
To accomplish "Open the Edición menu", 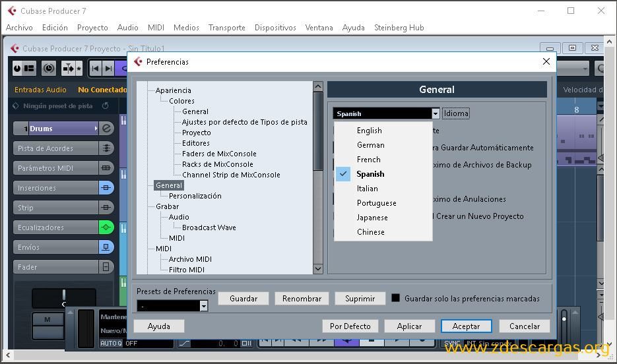I will click(55, 28).
